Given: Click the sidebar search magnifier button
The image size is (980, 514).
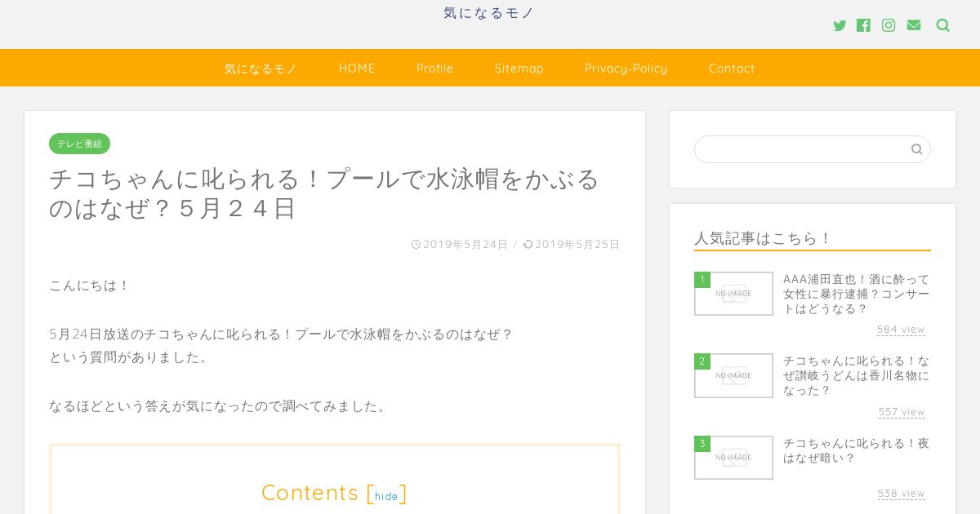Looking at the screenshot, I should 916,149.
